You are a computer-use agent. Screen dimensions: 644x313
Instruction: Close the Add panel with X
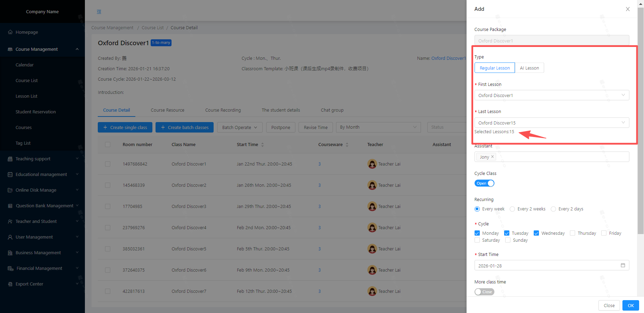click(628, 9)
